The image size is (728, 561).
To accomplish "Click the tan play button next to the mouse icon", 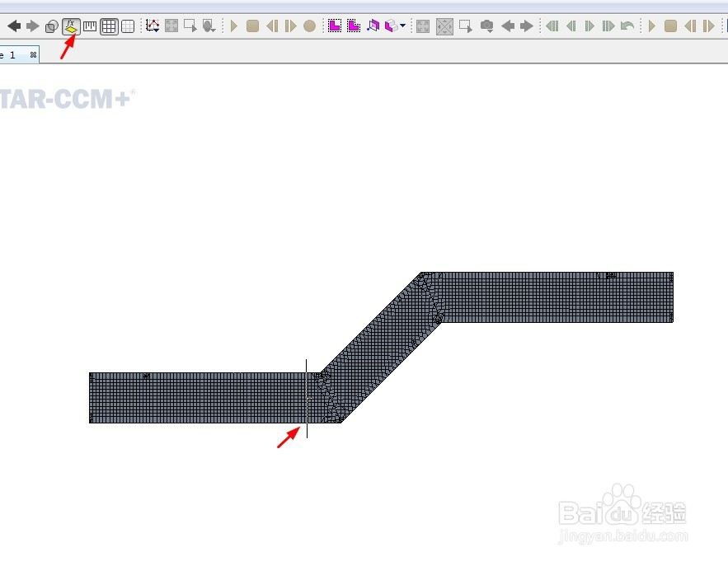I will [234, 26].
